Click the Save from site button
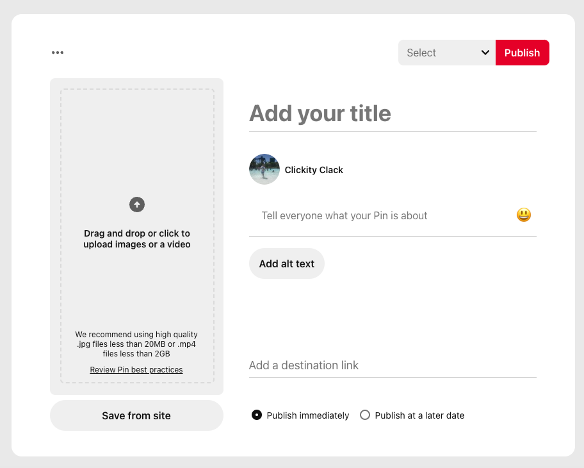This screenshot has width=584, height=468. (137, 416)
